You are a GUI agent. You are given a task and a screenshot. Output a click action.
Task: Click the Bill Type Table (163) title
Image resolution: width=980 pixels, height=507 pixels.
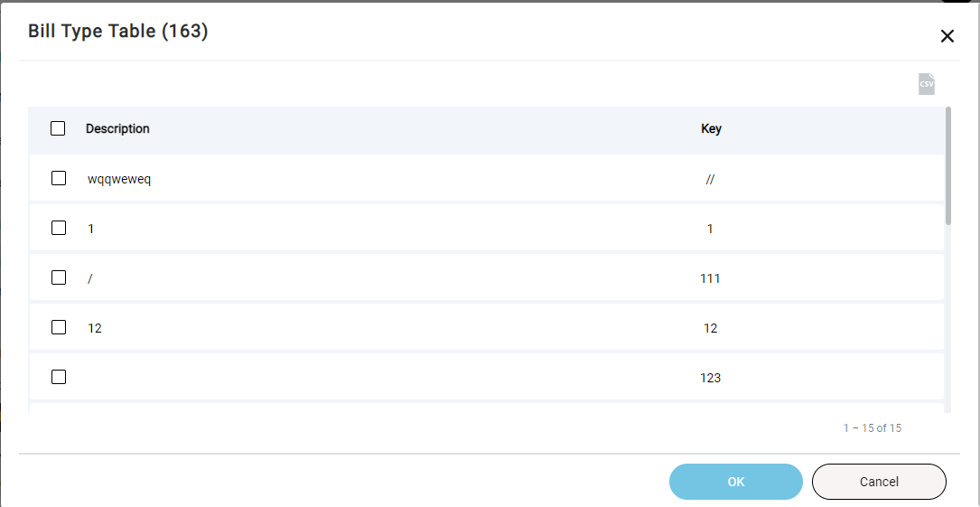pyautogui.click(x=118, y=31)
